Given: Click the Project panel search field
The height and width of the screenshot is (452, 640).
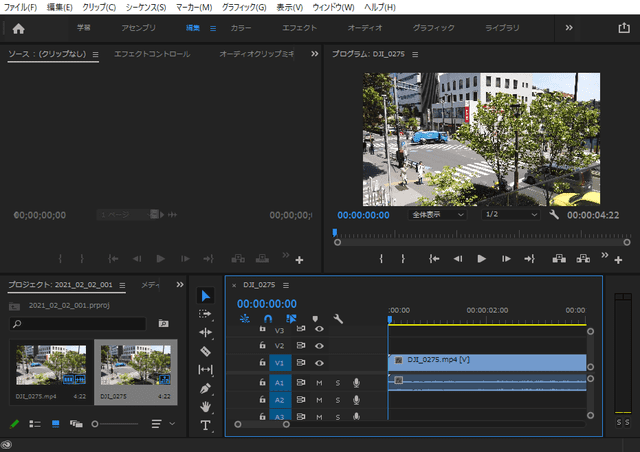Looking at the screenshot, I should click(x=78, y=324).
